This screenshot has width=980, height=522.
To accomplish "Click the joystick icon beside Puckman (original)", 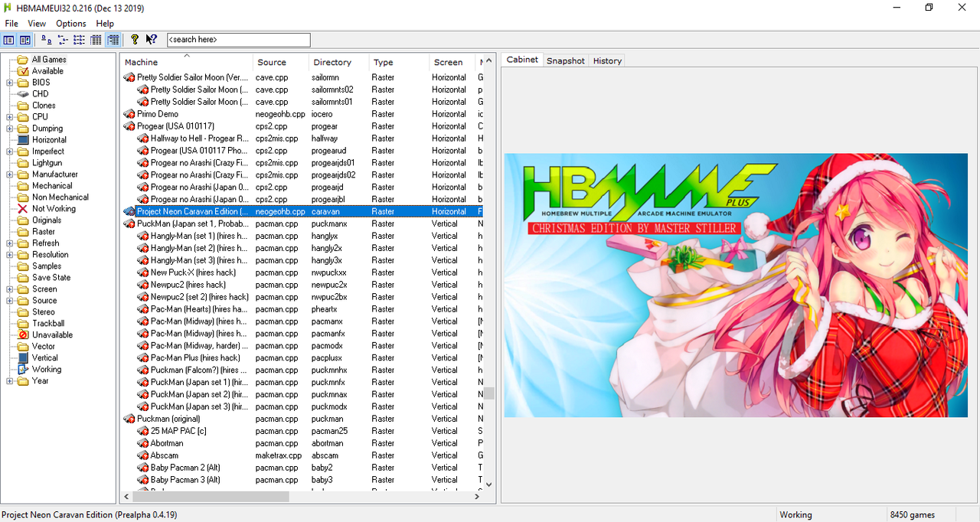I will (129, 419).
